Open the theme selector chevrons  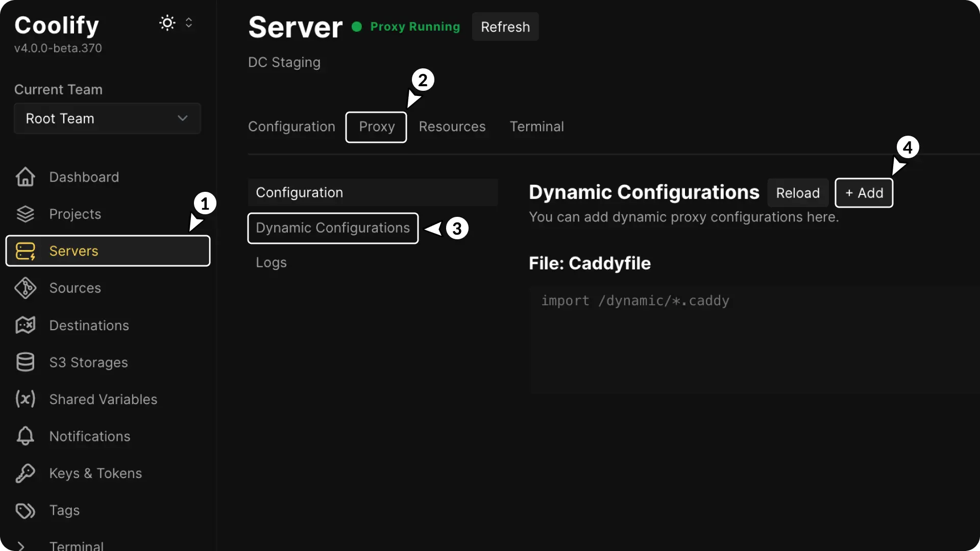(x=189, y=23)
